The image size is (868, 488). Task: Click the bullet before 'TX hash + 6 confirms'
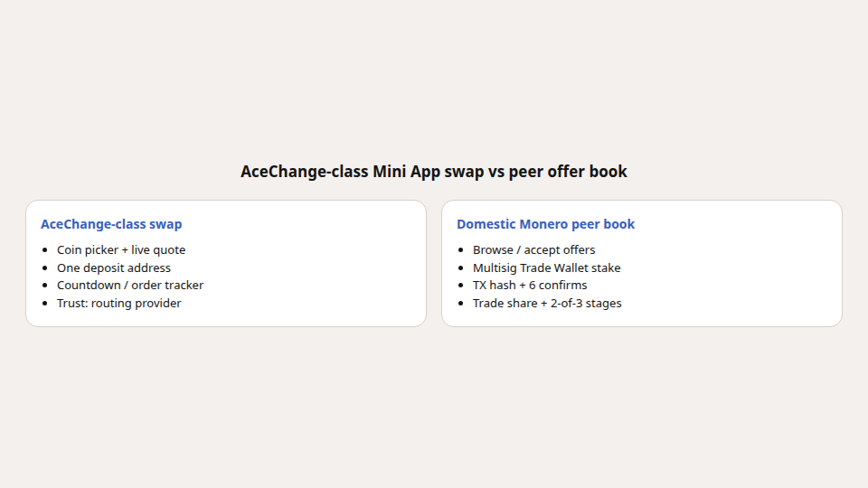click(x=460, y=286)
